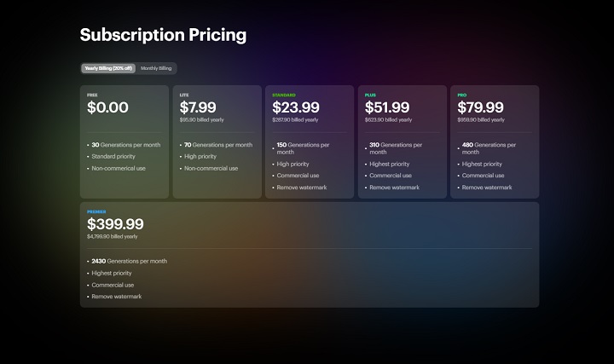Select the PRO plan name label

[x=462, y=95]
